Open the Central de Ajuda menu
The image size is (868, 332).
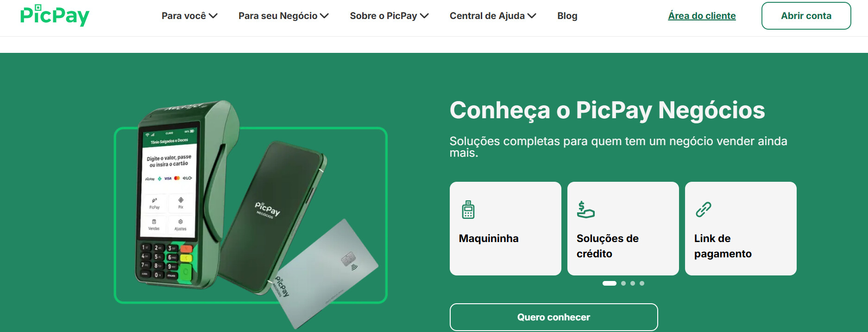pyautogui.click(x=493, y=16)
